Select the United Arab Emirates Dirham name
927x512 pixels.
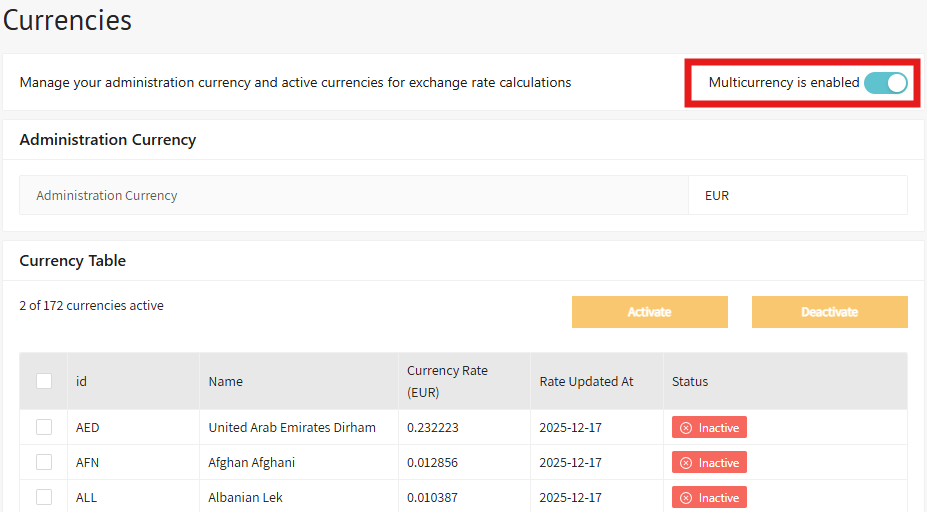pos(292,427)
